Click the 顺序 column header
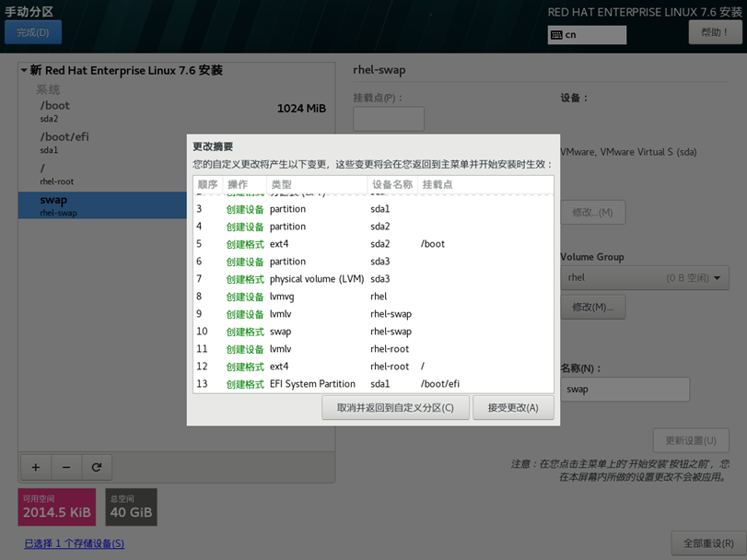This screenshot has height=560, width=747. [x=208, y=184]
